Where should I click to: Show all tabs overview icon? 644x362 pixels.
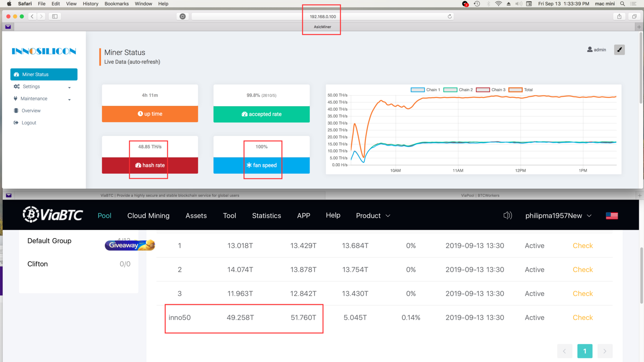(634, 16)
